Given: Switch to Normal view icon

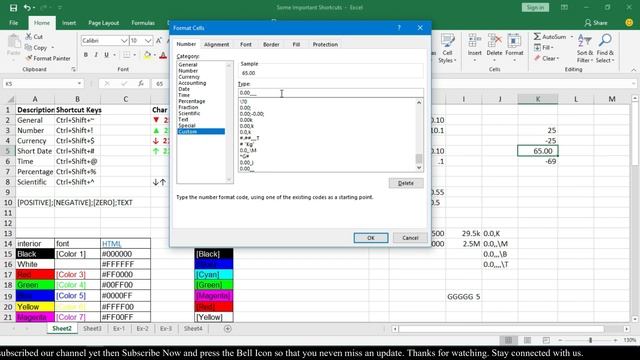Looking at the screenshot, I should [509, 340].
